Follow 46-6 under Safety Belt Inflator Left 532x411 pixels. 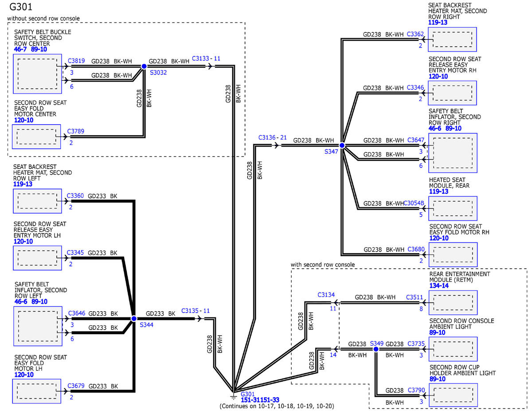point(21,301)
